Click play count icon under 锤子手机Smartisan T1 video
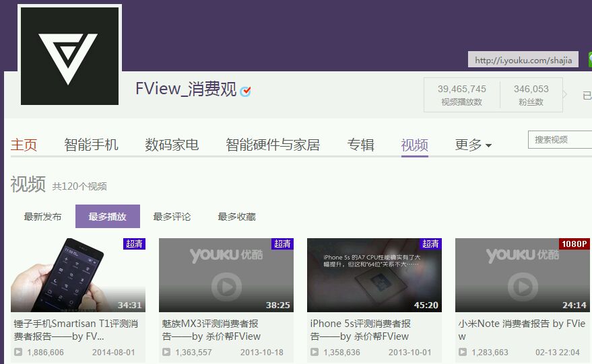 pos(18,353)
